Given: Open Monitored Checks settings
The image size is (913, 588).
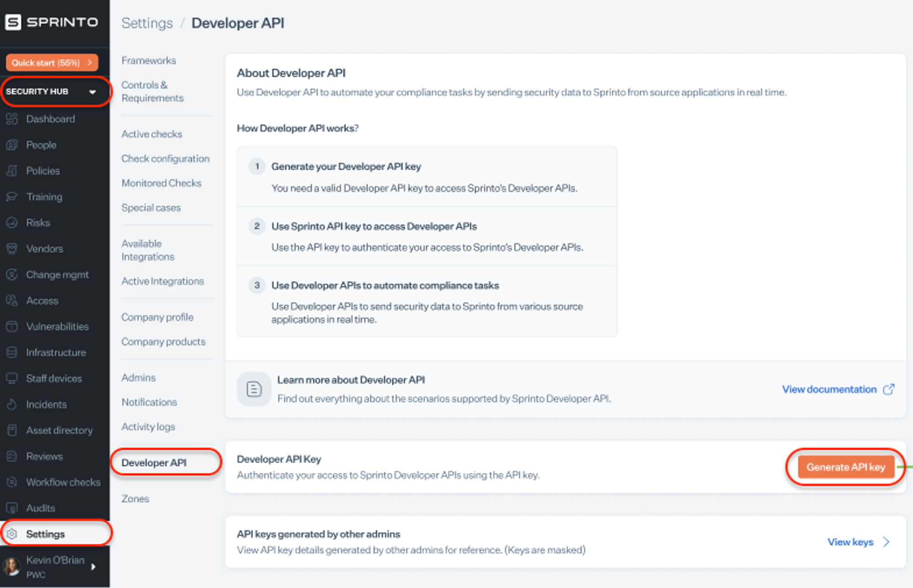Looking at the screenshot, I should (x=161, y=183).
